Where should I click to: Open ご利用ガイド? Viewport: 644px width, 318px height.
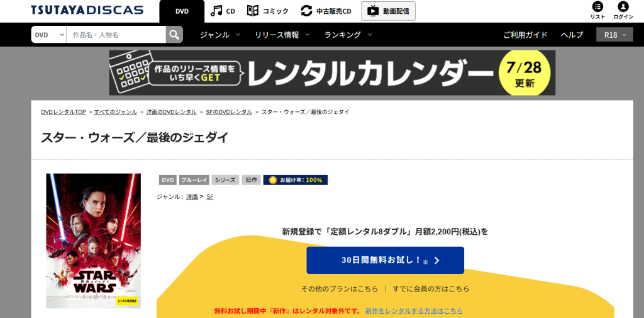[x=525, y=35]
